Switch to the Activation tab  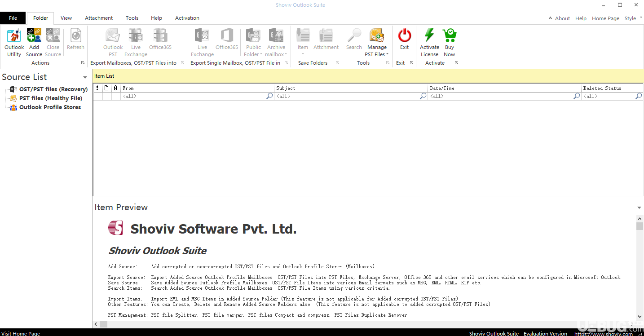point(187,18)
